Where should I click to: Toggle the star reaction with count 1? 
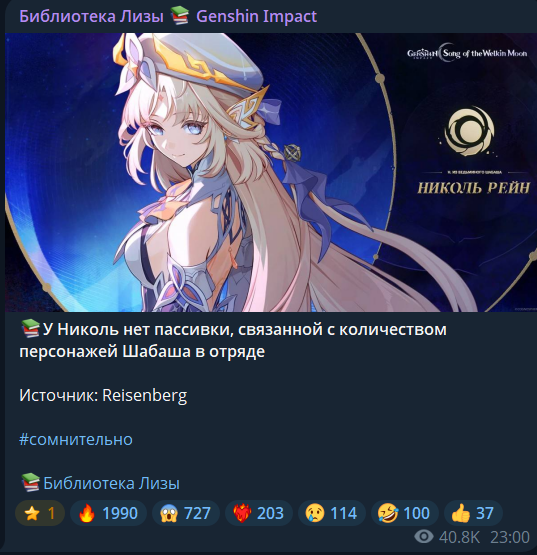[40, 513]
